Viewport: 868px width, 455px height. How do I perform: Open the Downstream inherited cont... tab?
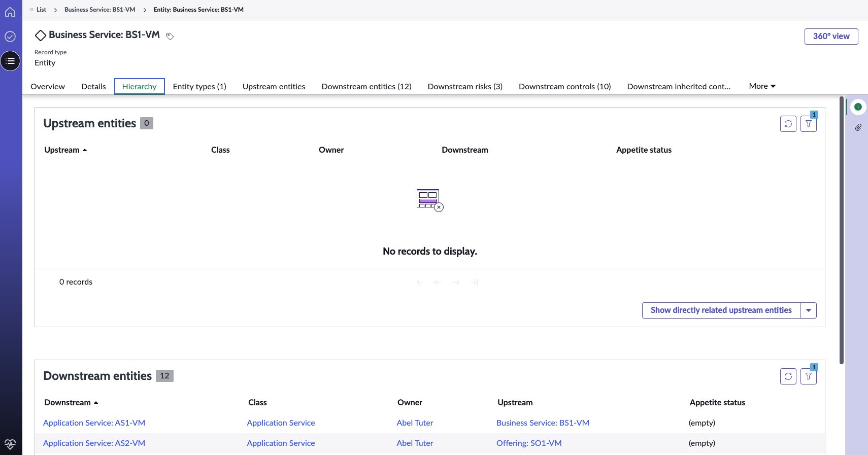click(x=679, y=87)
